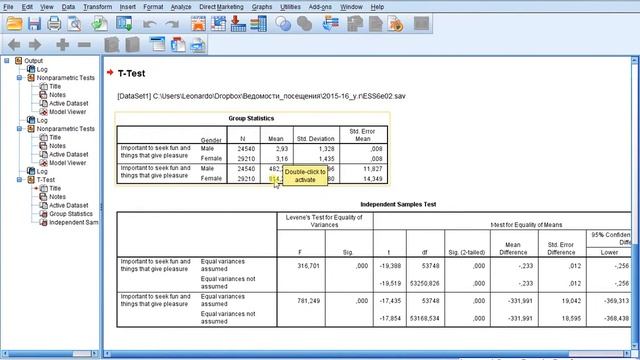Click the T-Test heading in output
The width and height of the screenshot is (640, 360).
point(131,73)
